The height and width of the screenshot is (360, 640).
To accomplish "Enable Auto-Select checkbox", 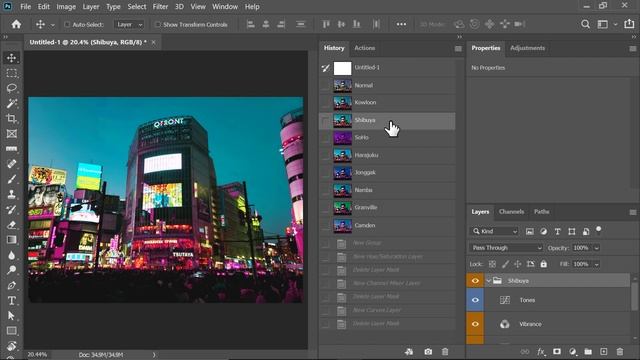I will pos(67,24).
